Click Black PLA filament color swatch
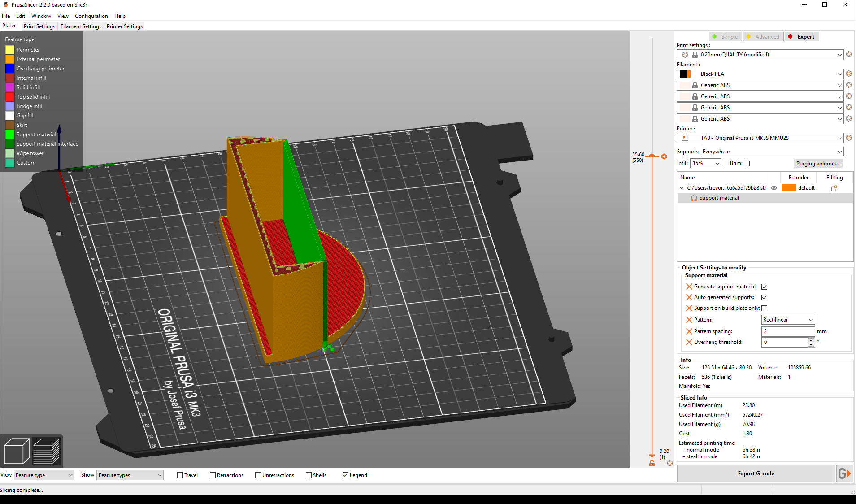 [685, 74]
